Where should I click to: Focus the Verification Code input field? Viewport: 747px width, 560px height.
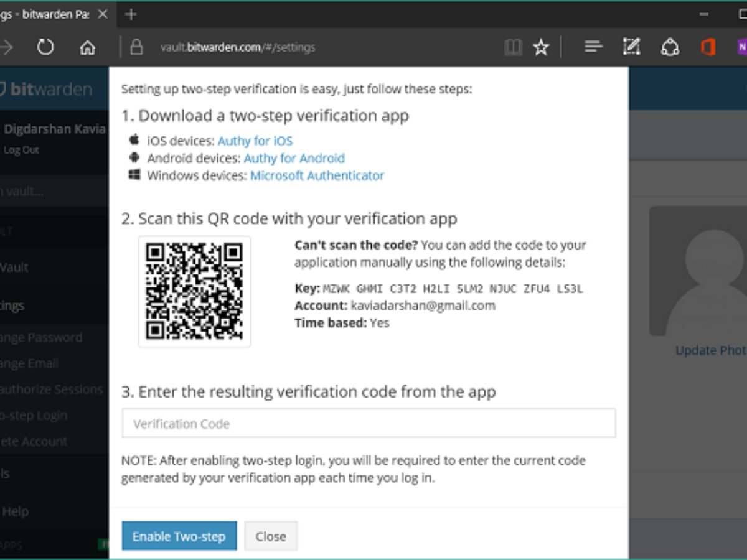coord(369,424)
